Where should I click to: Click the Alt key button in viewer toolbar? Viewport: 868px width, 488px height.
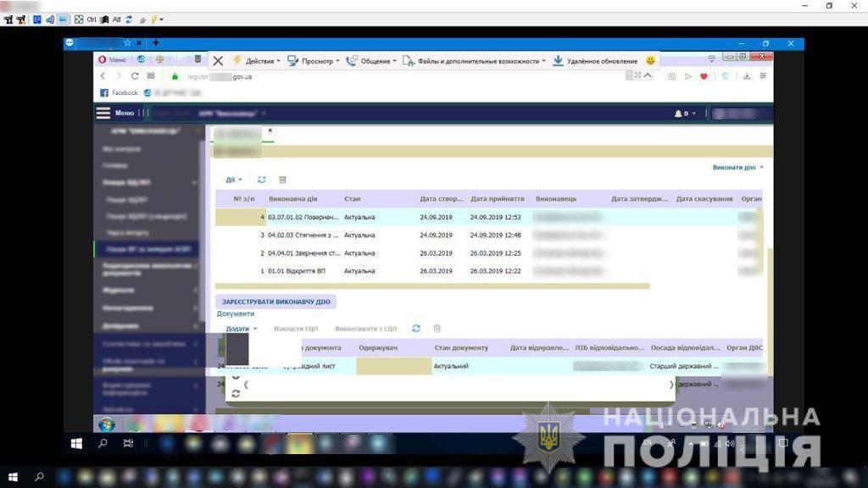(x=116, y=19)
